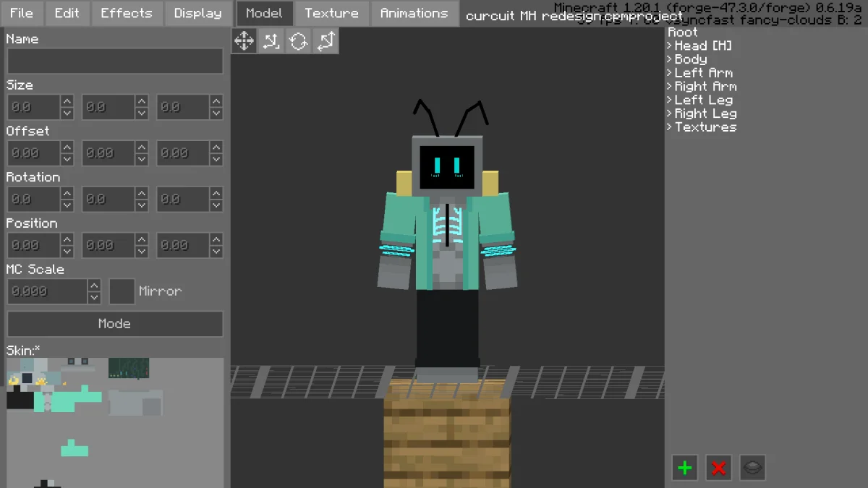868x488 pixels.
Task: Increase the first Size value
Action: pos(67,100)
